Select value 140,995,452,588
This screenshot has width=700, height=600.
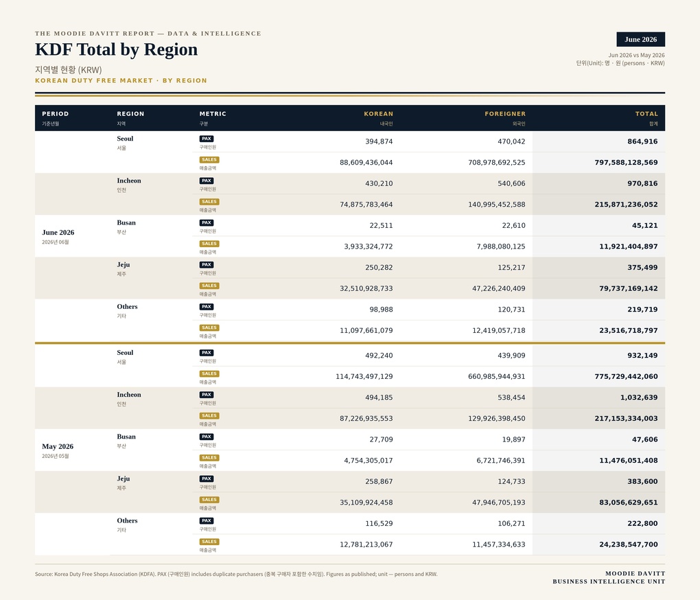[496, 205]
